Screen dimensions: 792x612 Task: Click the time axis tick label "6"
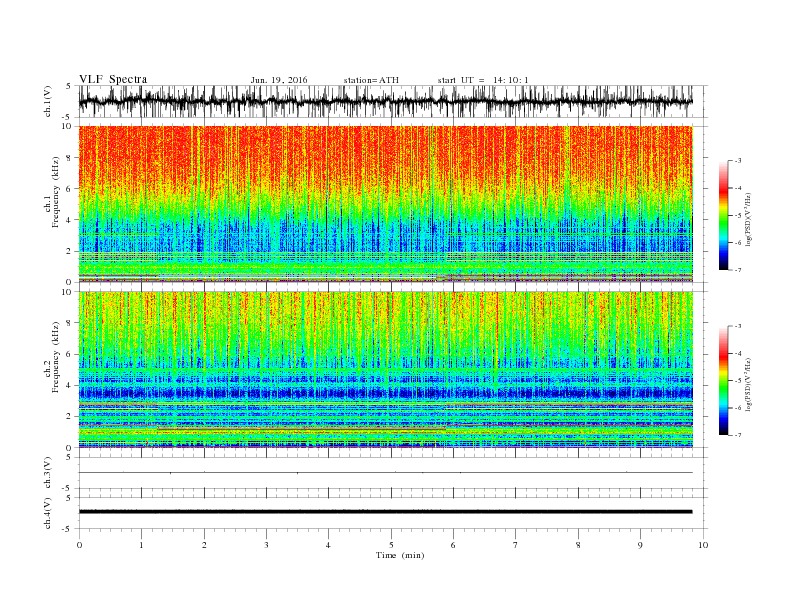pyautogui.click(x=453, y=545)
